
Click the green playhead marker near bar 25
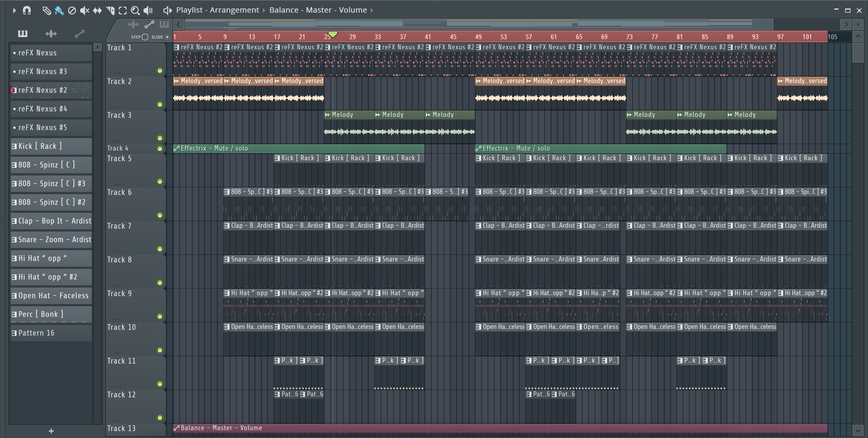(332, 34)
